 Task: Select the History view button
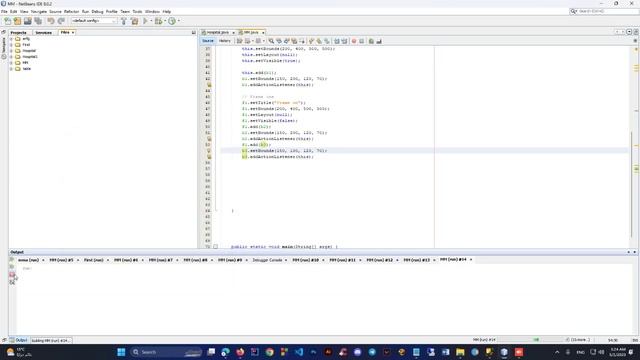tap(224, 41)
